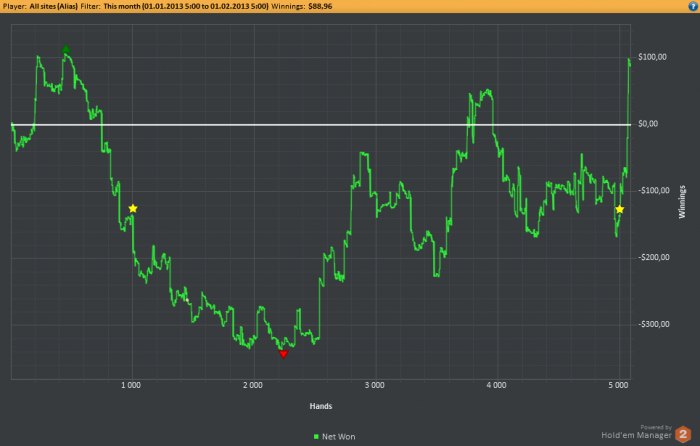Click the $0,00 axis label
Viewport: 700px width, 446px height.
coord(648,124)
